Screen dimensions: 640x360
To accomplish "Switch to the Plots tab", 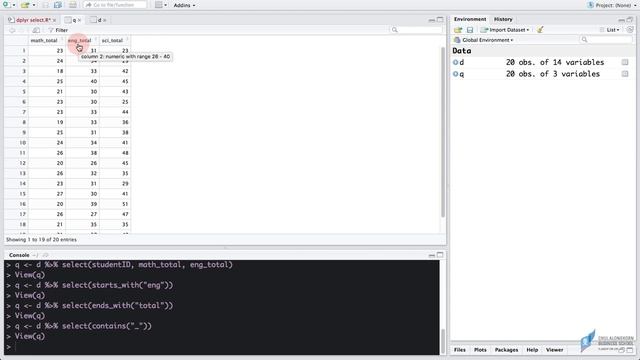I will 480,350.
